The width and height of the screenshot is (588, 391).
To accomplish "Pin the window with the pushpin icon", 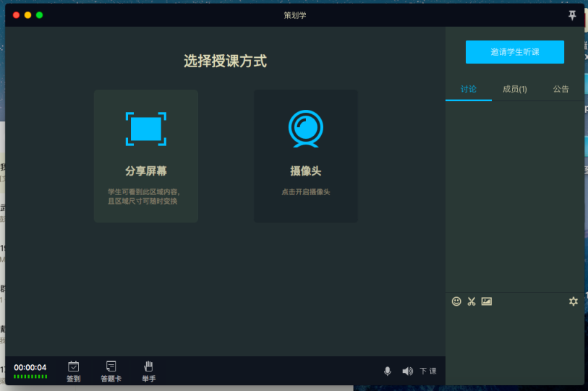I will tap(572, 15).
